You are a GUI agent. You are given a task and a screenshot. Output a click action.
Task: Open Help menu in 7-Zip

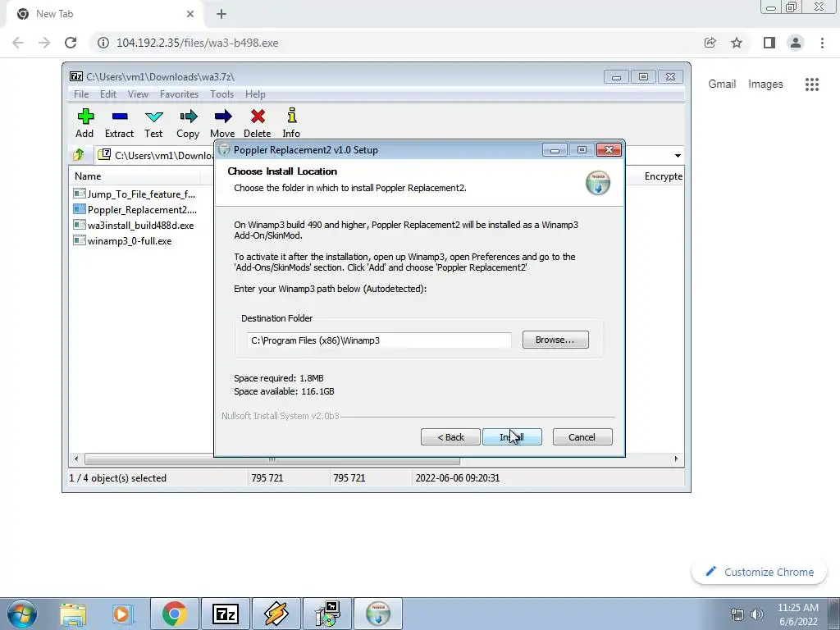[x=255, y=94]
